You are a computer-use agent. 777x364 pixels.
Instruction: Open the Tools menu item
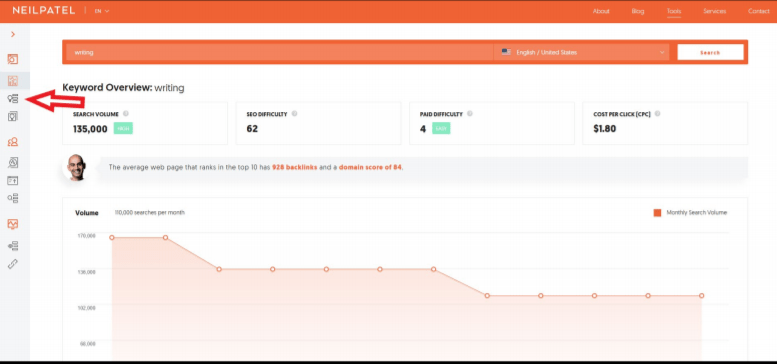pos(674,11)
